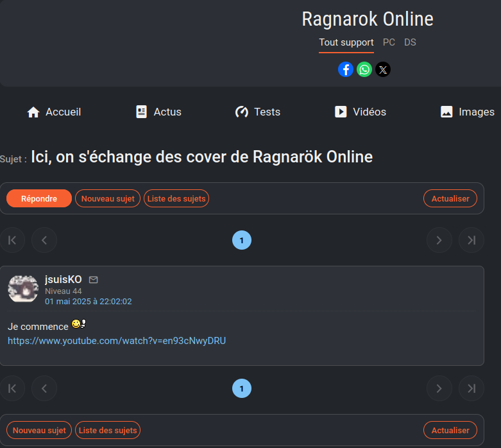Switch to the DS platform tab
The width and height of the screenshot is (501, 448).
[x=410, y=42]
